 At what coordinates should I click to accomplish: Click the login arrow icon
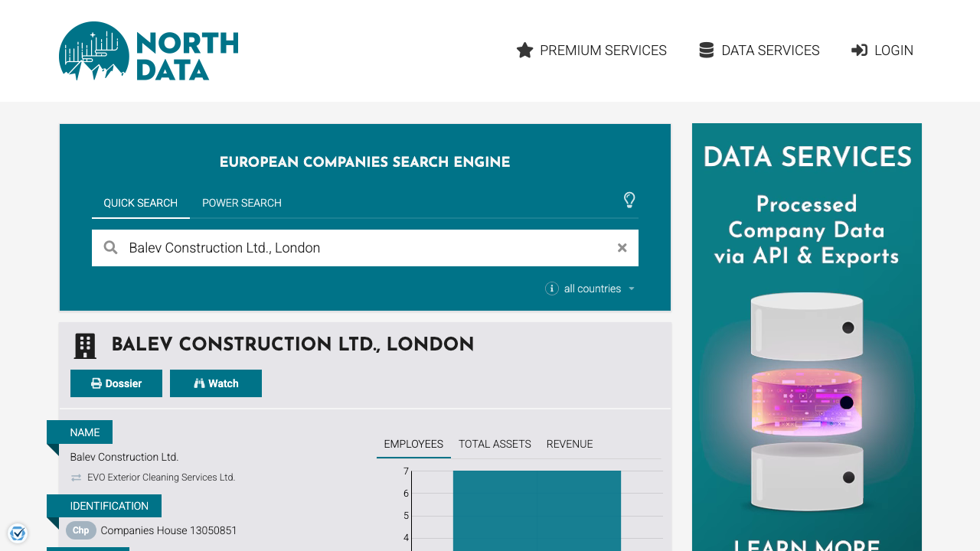pyautogui.click(x=859, y=50)
